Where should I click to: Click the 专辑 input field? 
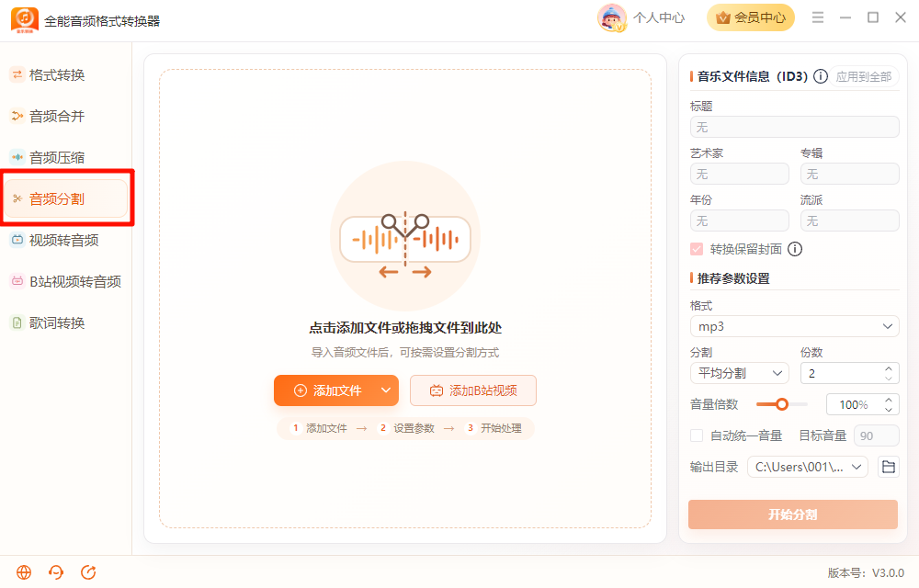(x=849, y=174)
